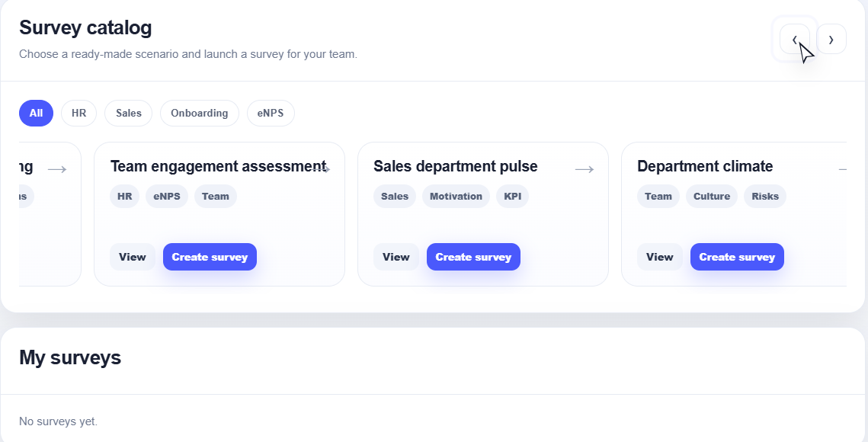The image size is (868, 442).
Task: Filter catalog by the Sales chip
Action: [129, 113]
